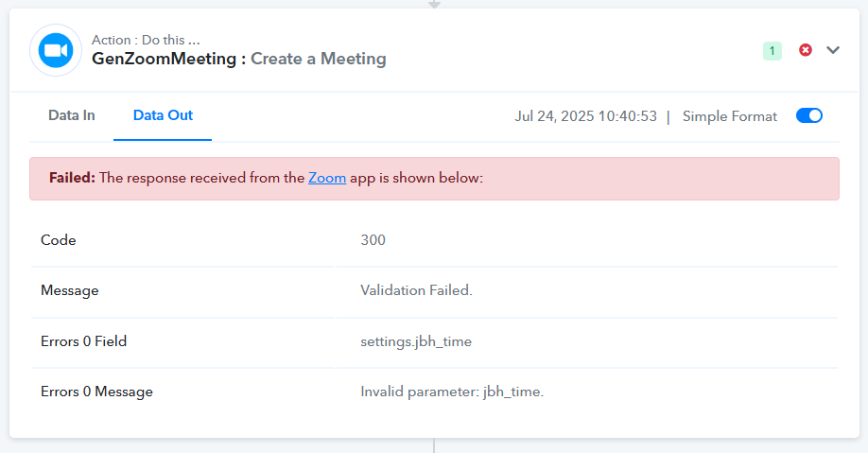This screenshot has height=453, width=868.
Task: Click the GenZoomMeeting action title
Action: click(x=164, y=59)
